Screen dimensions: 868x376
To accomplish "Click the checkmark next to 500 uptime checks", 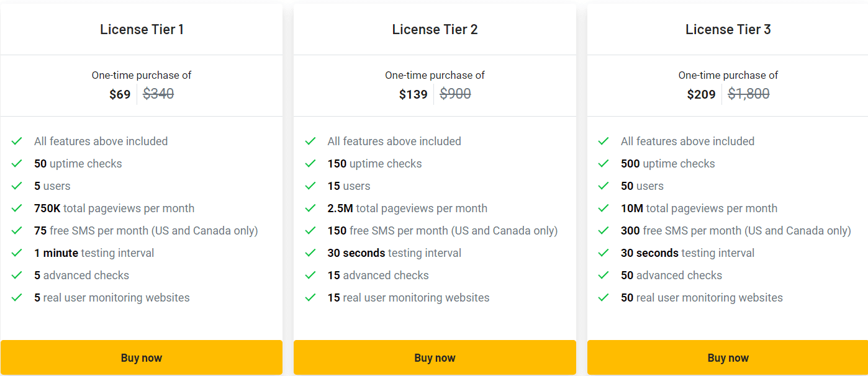I will click(603, 163).
